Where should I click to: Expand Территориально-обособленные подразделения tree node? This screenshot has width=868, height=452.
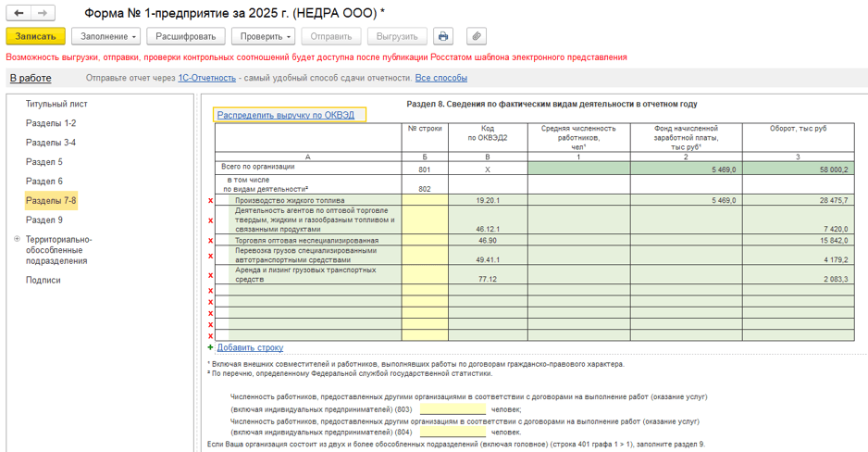pyautogui.click(x=16, y=239)
